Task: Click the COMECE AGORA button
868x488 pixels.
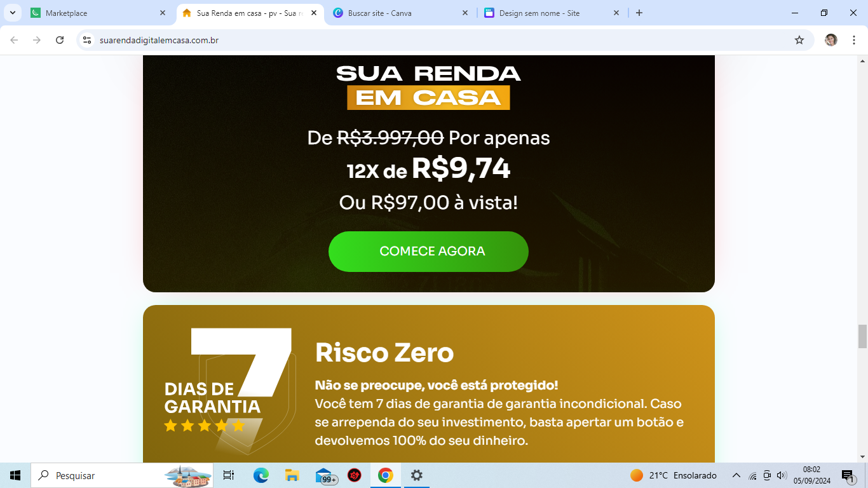Action: [428, 252]
